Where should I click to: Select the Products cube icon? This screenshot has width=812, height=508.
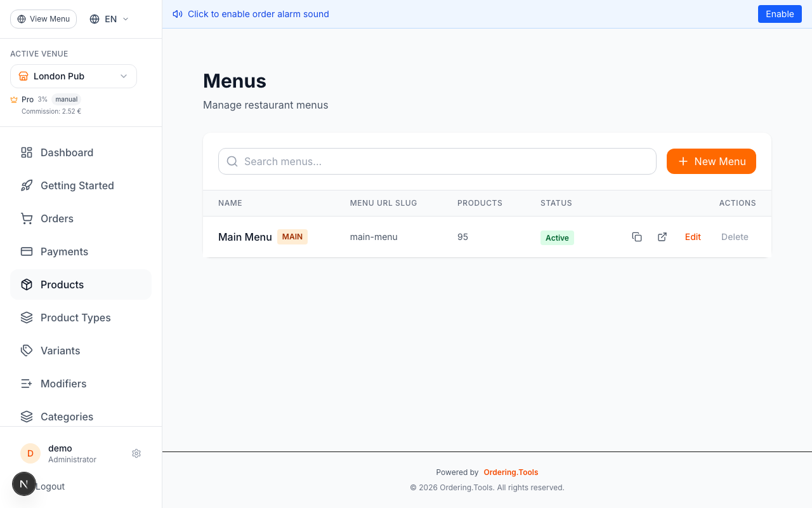click(26, 284)
